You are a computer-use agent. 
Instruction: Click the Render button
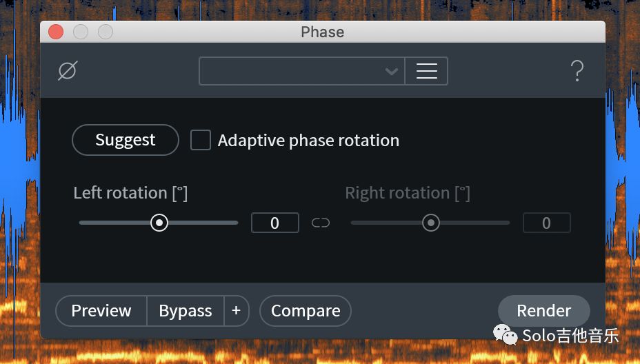(543, 310)
